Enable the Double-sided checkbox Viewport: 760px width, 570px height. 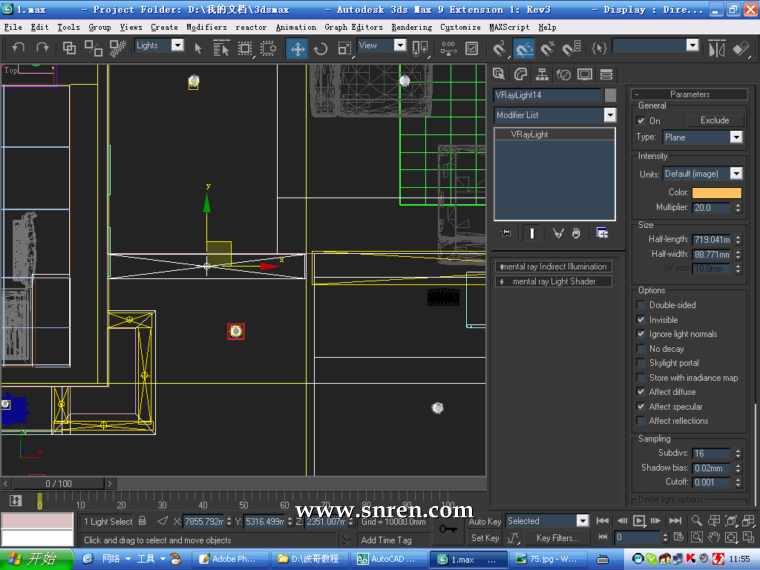point(641,306)
